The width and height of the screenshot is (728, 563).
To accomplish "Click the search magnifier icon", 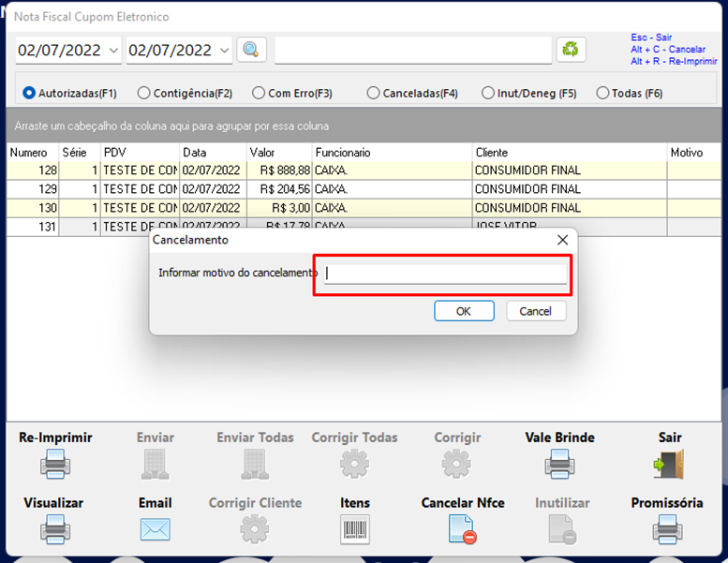I will click(x=251, y=50).
